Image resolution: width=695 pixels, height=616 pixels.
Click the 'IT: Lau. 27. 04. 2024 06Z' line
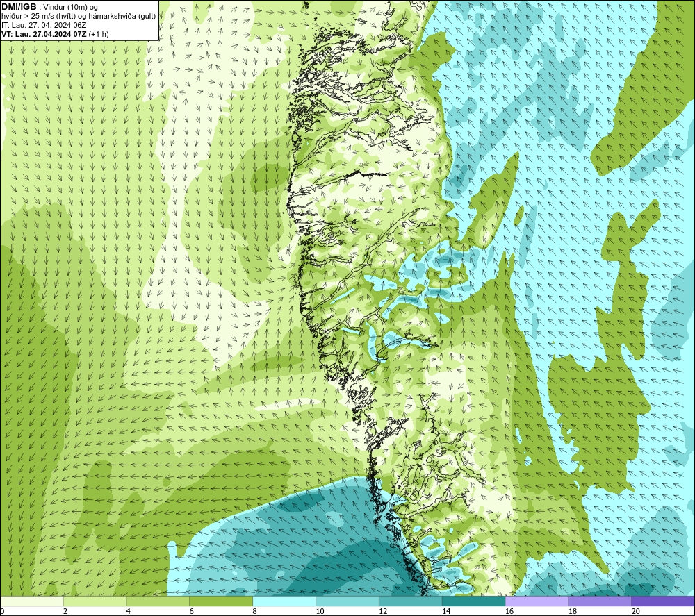44,25
